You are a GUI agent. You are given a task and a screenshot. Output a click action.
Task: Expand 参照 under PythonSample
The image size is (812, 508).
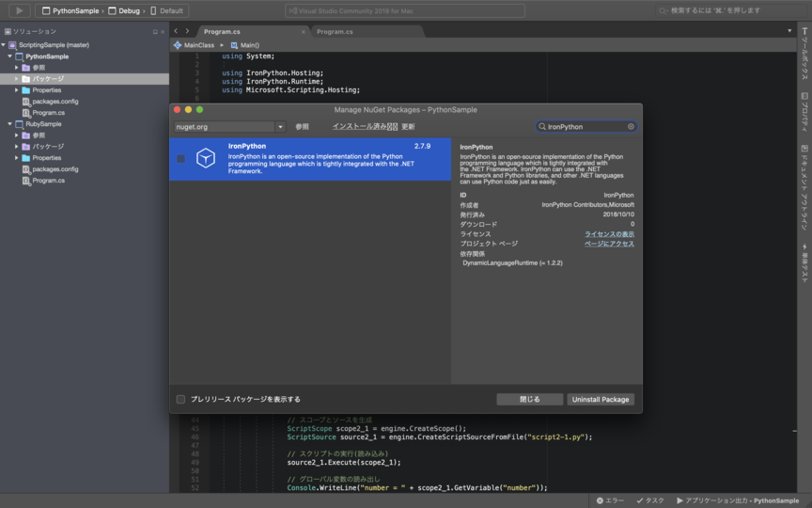(x=17, y=68)
